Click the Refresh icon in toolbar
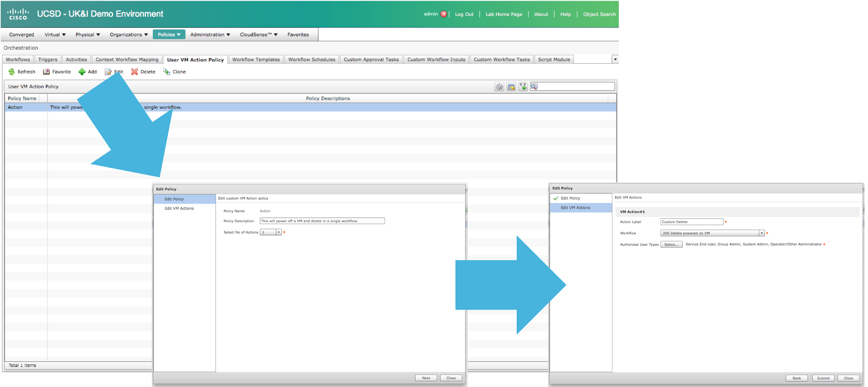 (x=12, y=72)
